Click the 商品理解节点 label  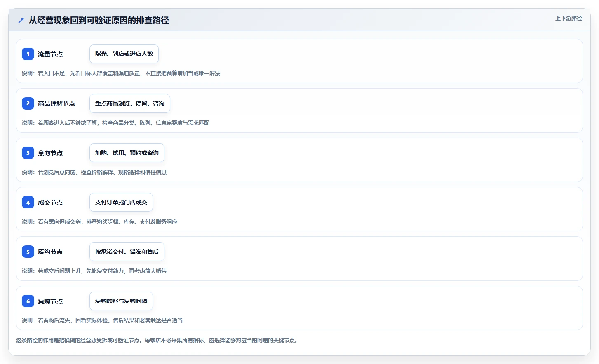point(56,103)
